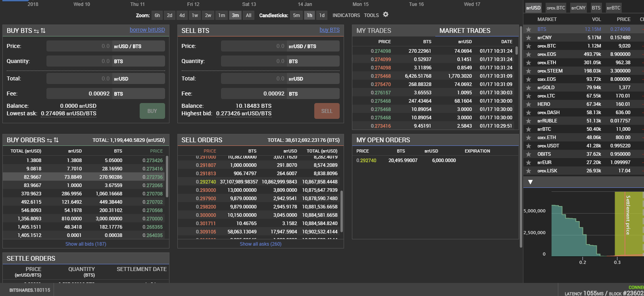Follow the buy BTS link
644x296 pixels.
330,30
